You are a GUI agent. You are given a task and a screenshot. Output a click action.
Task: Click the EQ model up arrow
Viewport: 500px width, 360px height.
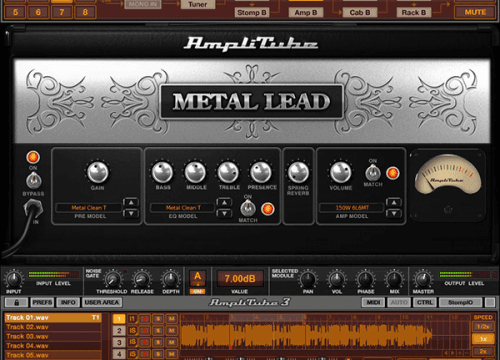click(224, 202)
